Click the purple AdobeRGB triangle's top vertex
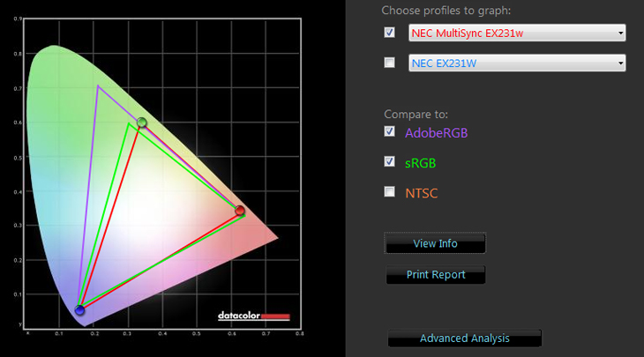 (98, 86)
